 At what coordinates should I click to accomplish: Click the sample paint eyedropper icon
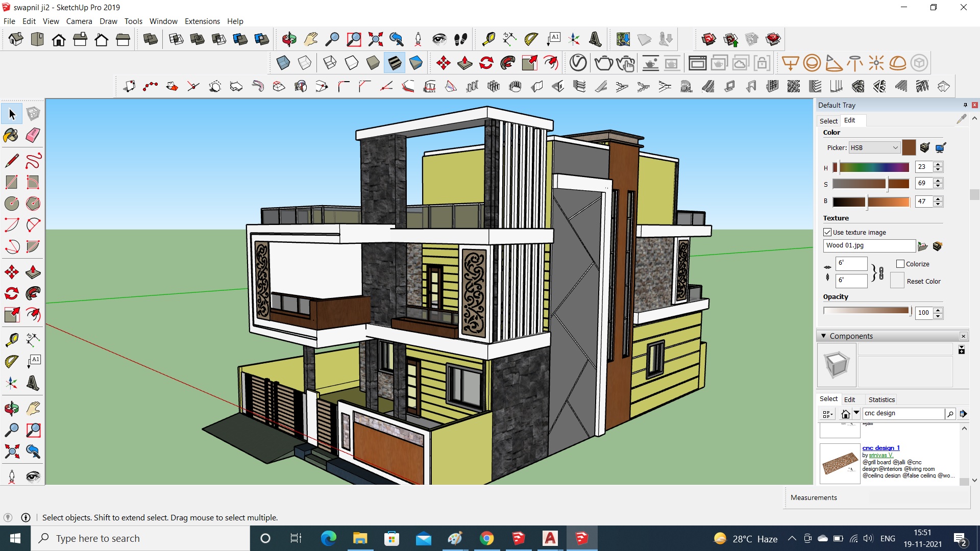pyautogui.click(x=962, y=119)
